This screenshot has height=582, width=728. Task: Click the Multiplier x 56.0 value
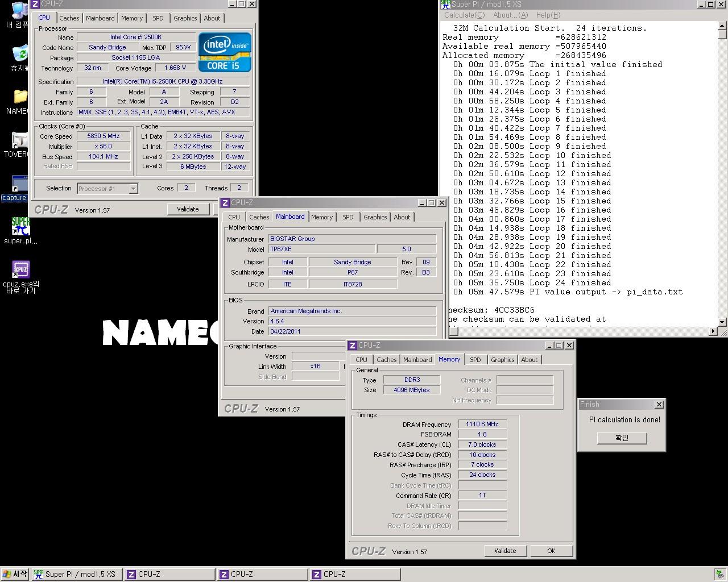coord(104,147)
